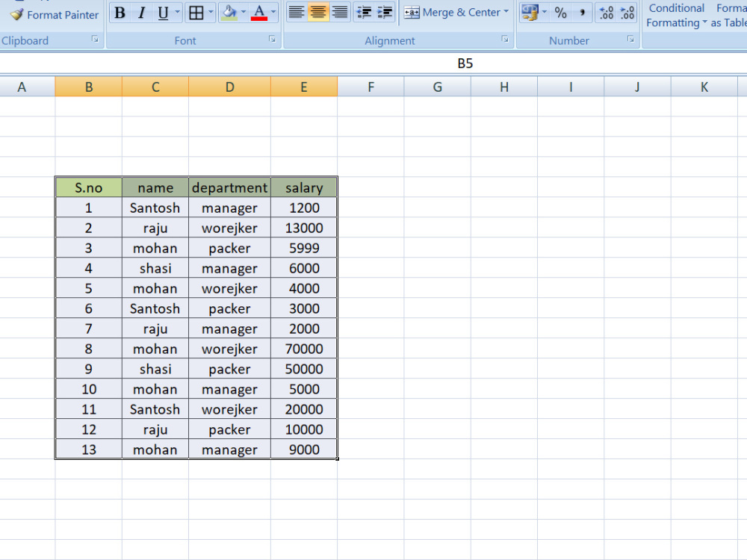Select column E header
Image resolution: width=747 pixels, height=560 pixels.
click(x=304, y=87)
